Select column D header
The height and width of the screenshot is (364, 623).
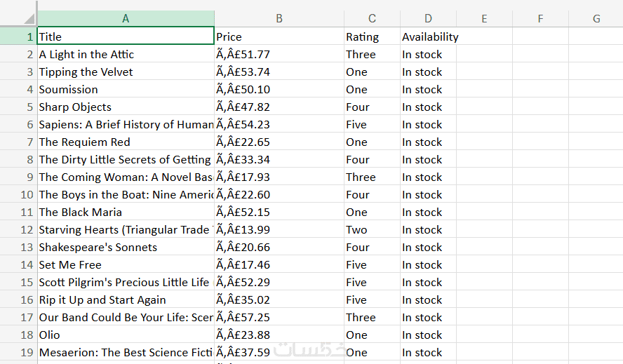(x=428, y=19)
